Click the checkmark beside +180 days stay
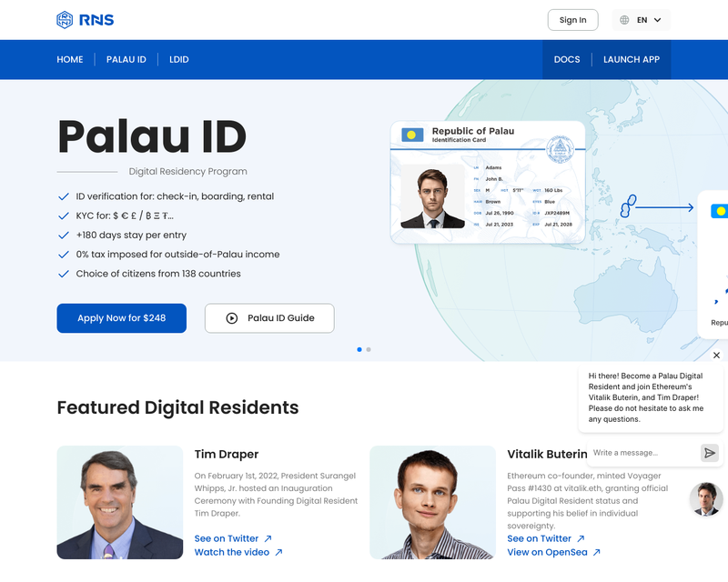 coord(64,236)
